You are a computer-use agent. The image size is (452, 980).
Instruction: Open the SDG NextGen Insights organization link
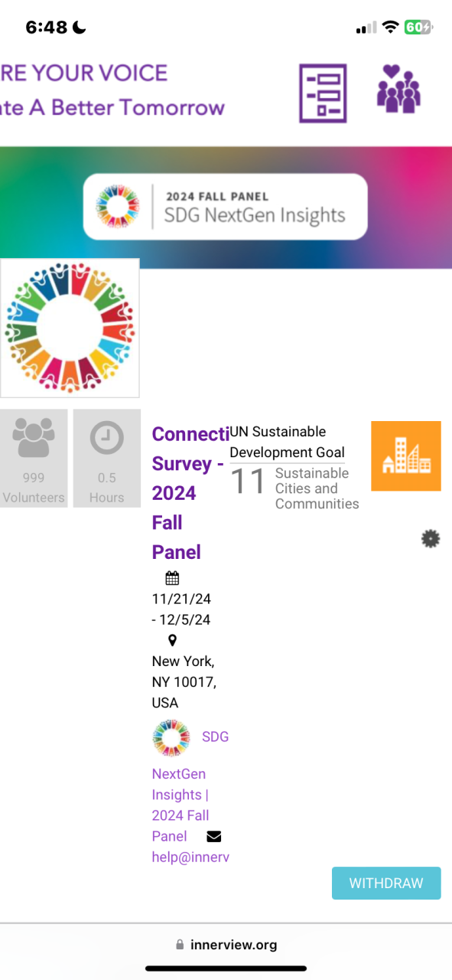click(x=190, y=786)
